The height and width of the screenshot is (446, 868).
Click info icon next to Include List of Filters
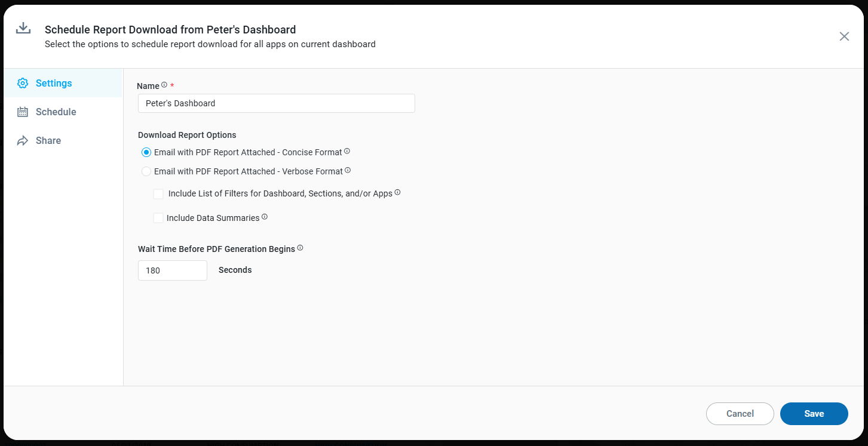coord(397,192)
